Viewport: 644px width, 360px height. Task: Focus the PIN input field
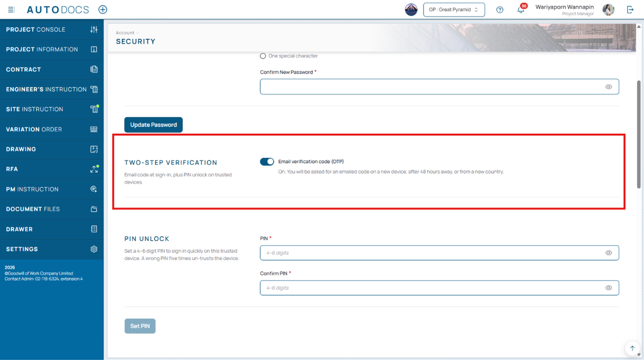tap(439, 253)
